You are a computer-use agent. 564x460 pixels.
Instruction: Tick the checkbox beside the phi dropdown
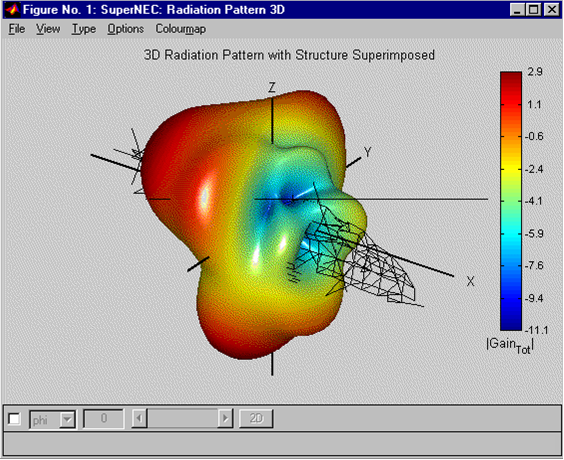[x=14, y=419]
